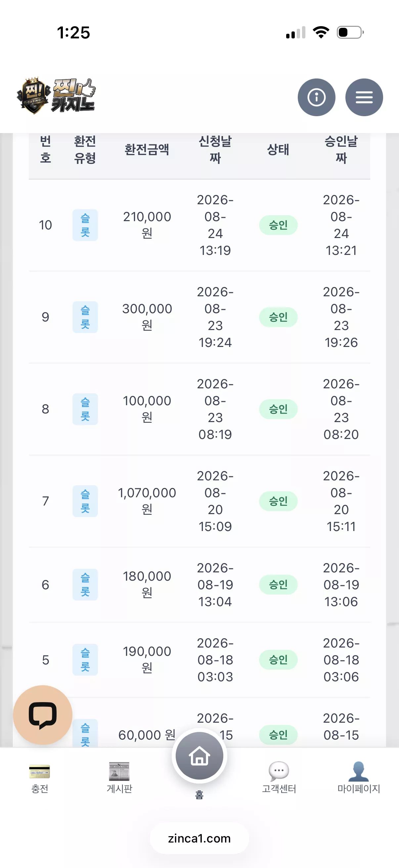Open the info circle icon button
Viewport: 399px width, 868px height.
pos(316,97)
